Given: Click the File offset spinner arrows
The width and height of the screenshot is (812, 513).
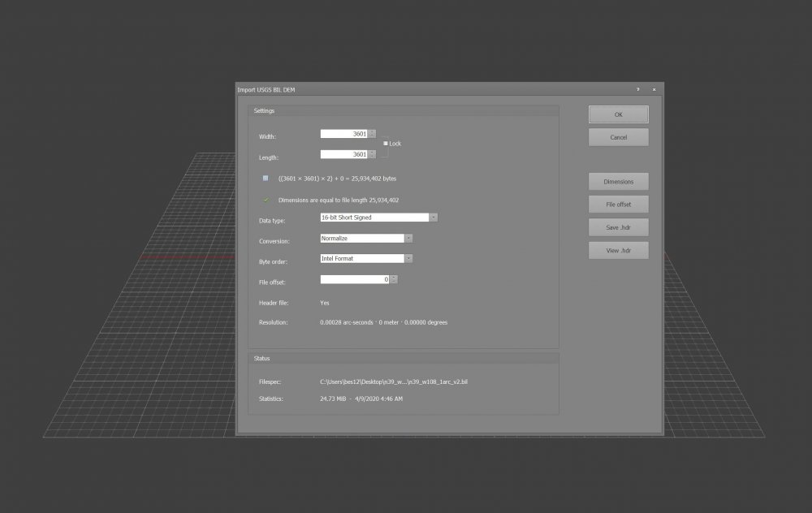Looking at the screenshot, I should coord(394,279).
